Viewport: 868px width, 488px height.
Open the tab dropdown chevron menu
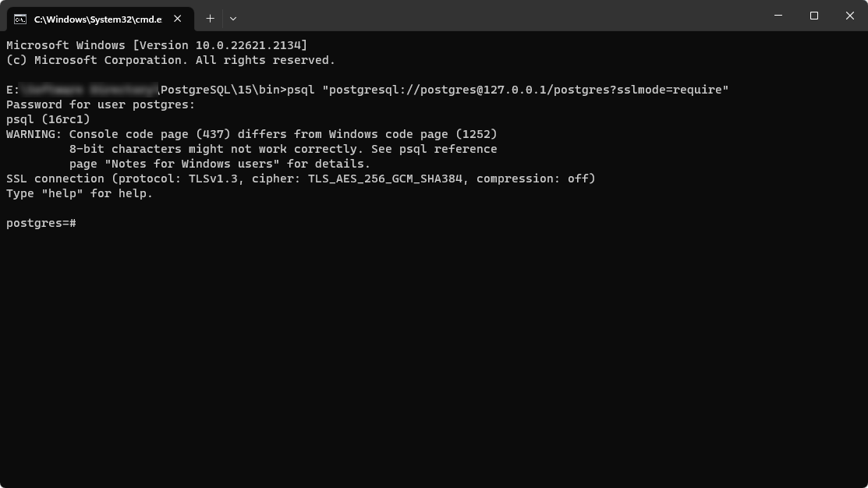click(232, 18)
